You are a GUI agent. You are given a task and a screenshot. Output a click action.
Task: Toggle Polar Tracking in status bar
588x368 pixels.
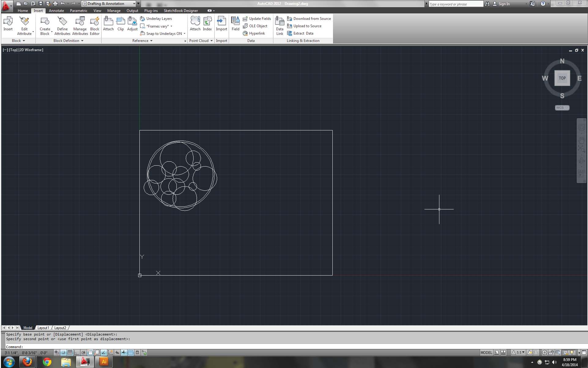click(x=83, y=352)
